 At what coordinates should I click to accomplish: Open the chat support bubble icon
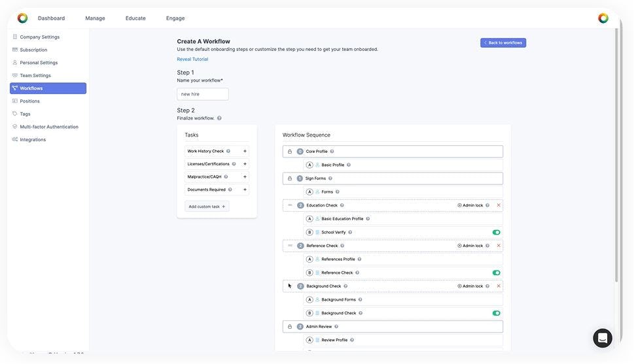pos(602,338)
